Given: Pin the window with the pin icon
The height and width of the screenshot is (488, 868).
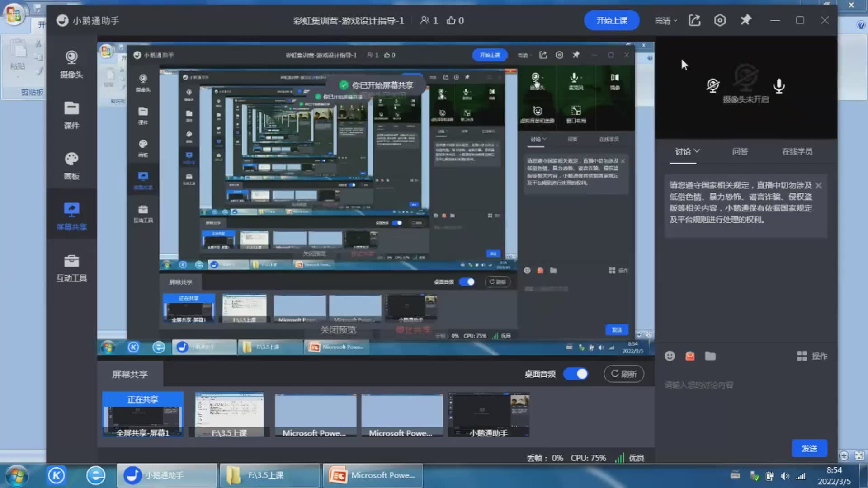Looking at the screenshot, I should coord(746,20).
